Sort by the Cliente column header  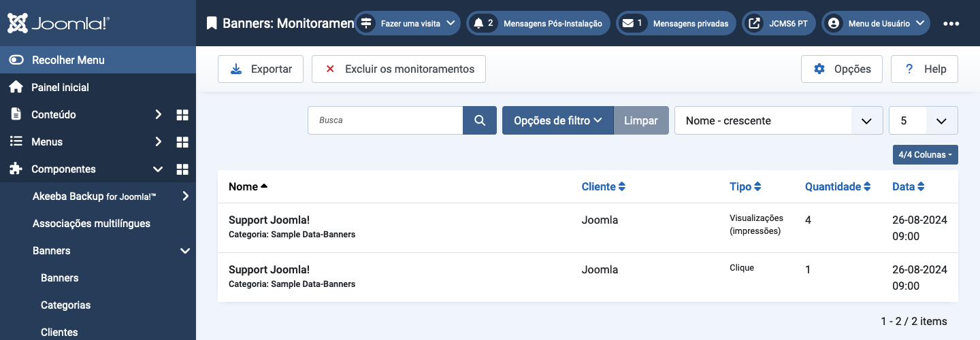(604, 186)
